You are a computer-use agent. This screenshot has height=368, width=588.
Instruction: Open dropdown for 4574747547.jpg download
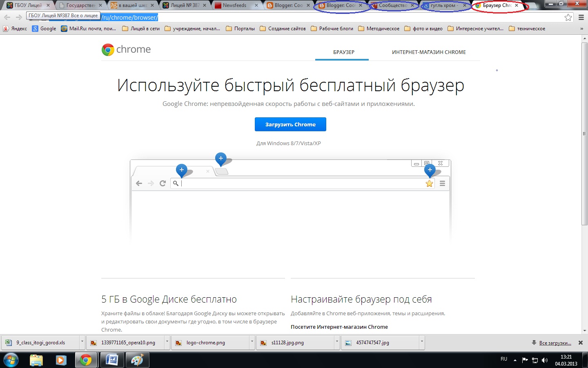[422, 343]
